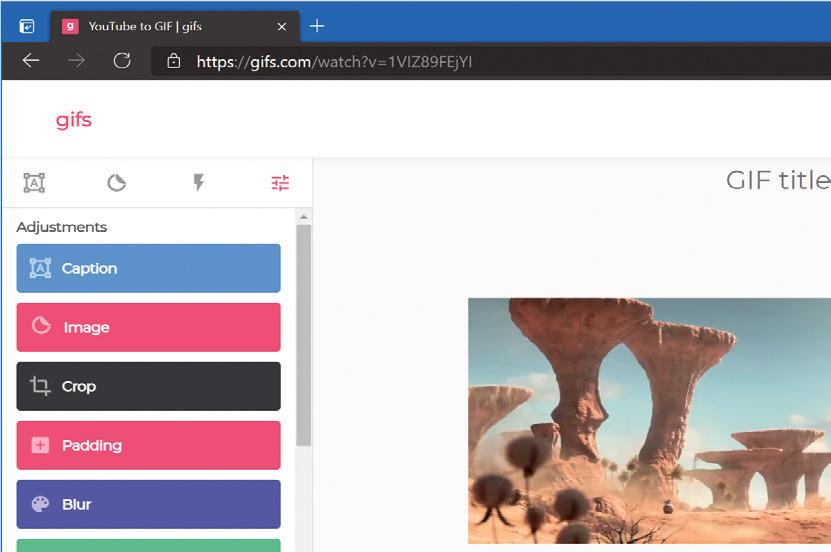
Task: Add a Caption adjustment
Action: [148, 268]
